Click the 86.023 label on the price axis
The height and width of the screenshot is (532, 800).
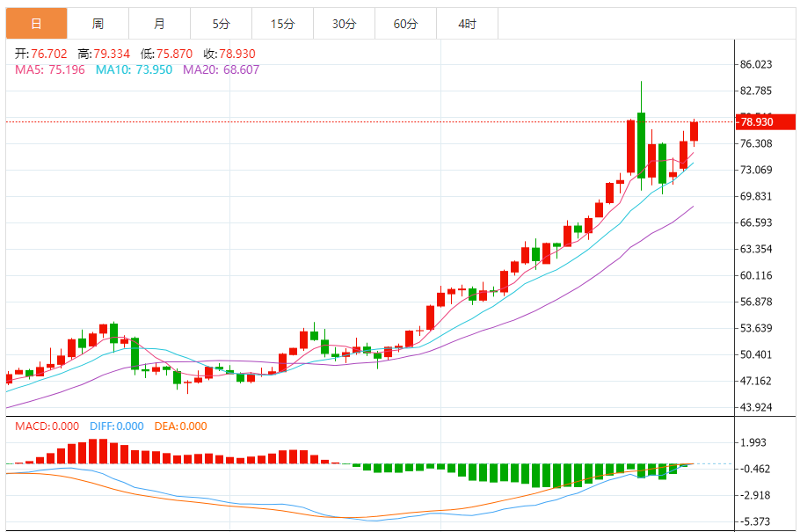pos(756,64)
